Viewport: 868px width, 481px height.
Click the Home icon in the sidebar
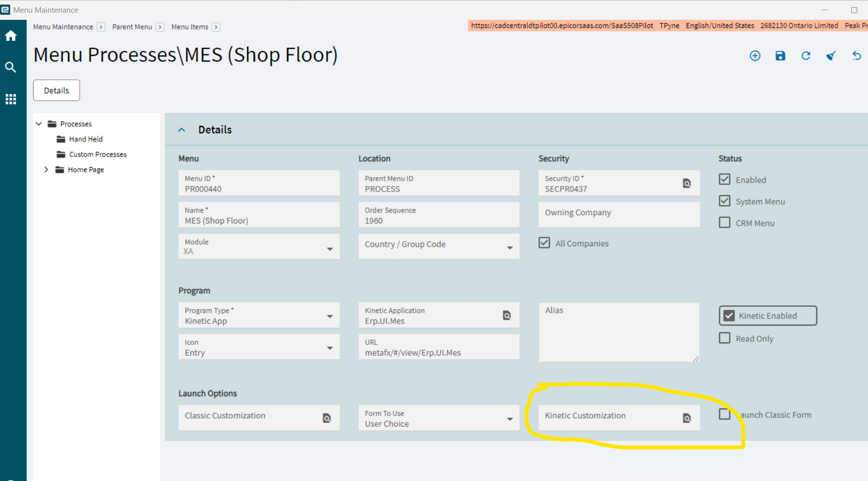click(x=11, y=35)
